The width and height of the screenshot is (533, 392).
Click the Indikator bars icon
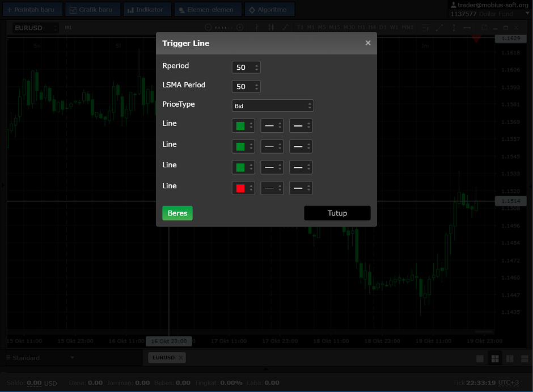(130, 10)
